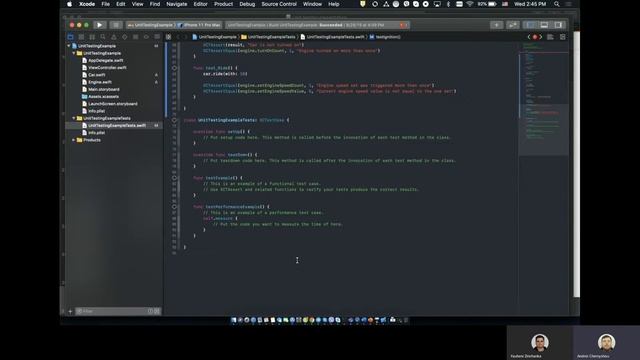
Task: Click the red error indicator in jump bar
Action: tap(535, 37)
